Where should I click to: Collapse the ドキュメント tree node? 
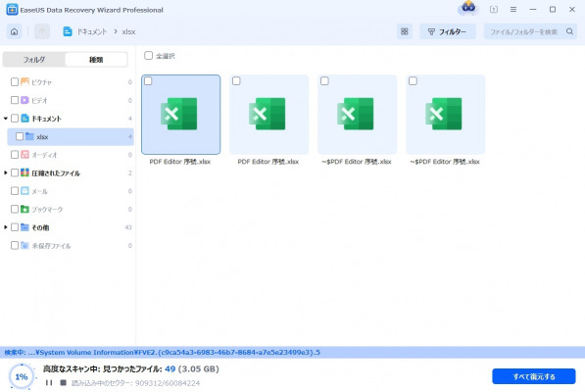point(6,119)
